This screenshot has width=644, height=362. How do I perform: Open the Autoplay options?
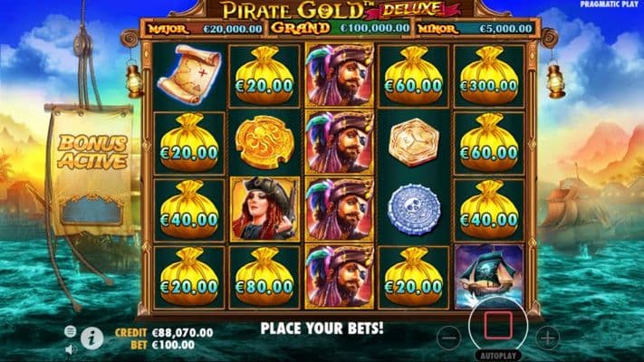pos(498,356)
